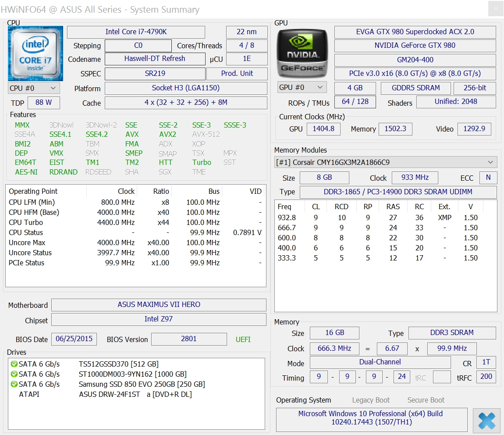Click the BIOS version 2801 field
The image size is (504, 435).
click(x=189, y=339)
